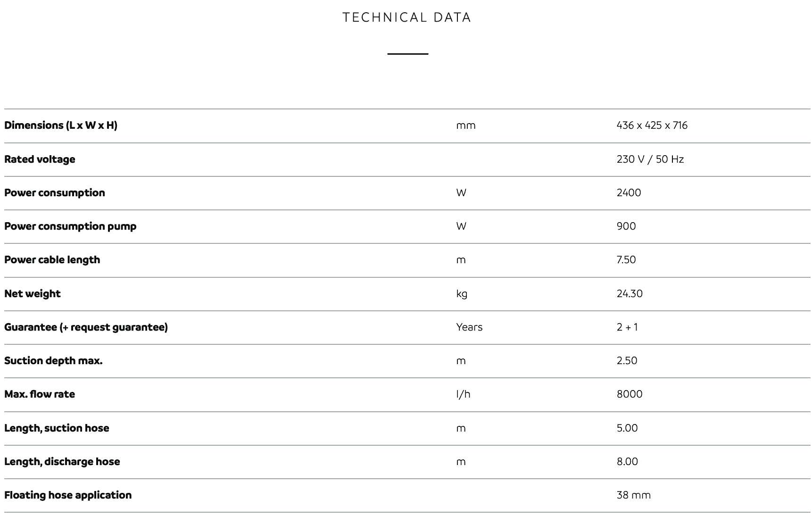Select the Guarantee (+ request guarantee) label

[x=86, y=327]
